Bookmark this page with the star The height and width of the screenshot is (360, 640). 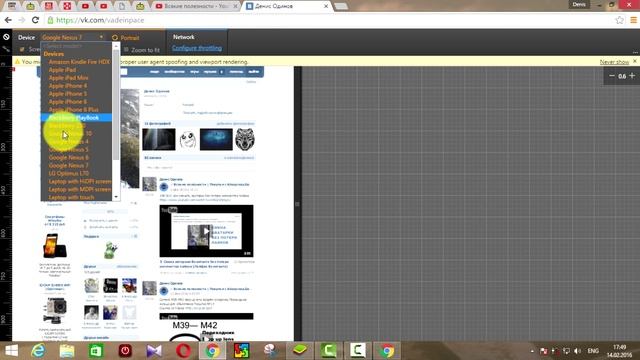pos(620,20)
